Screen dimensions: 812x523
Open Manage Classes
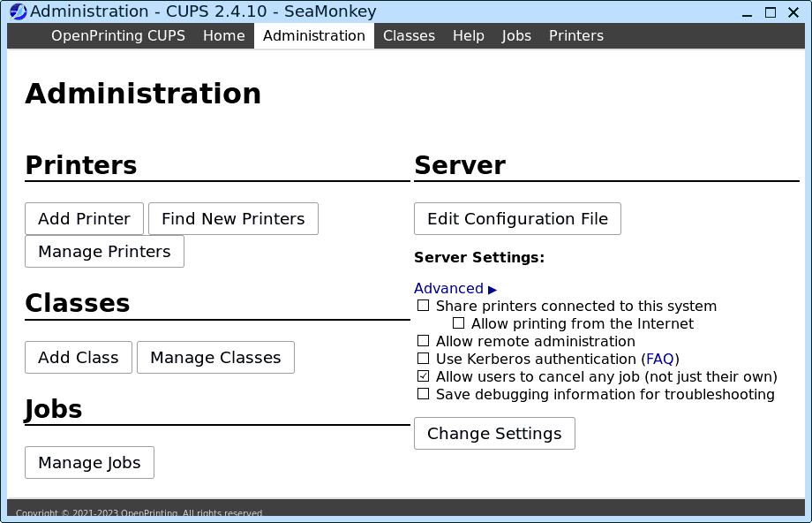tap(215, 357)
